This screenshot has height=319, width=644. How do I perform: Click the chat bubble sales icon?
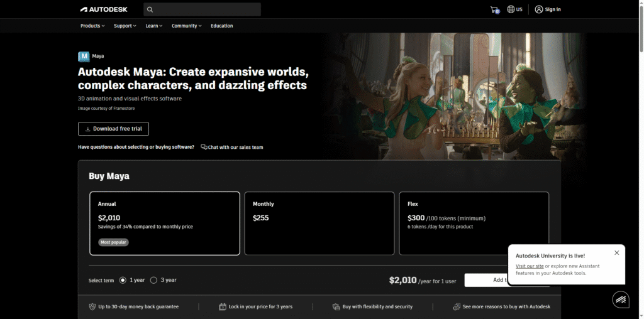(x=204, y=147)
